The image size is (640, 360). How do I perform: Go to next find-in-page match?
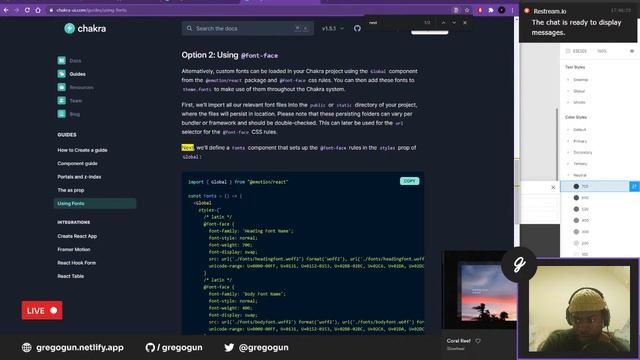click(454, 23)
